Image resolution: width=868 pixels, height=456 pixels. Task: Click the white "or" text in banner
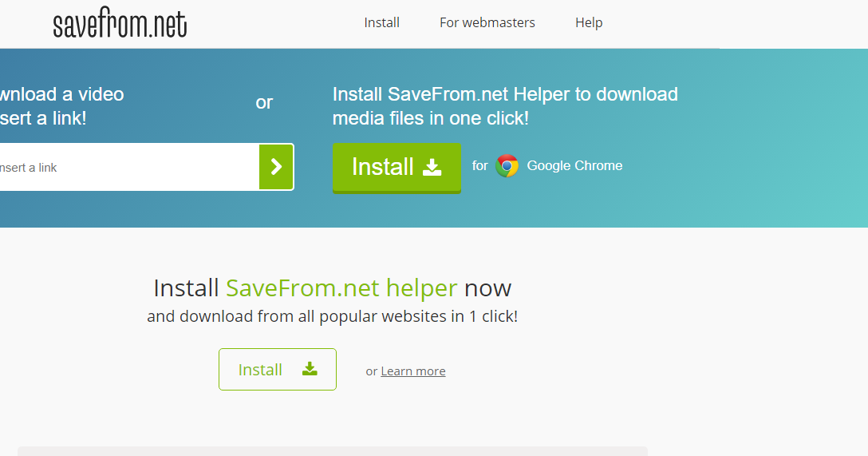point(264,102)
